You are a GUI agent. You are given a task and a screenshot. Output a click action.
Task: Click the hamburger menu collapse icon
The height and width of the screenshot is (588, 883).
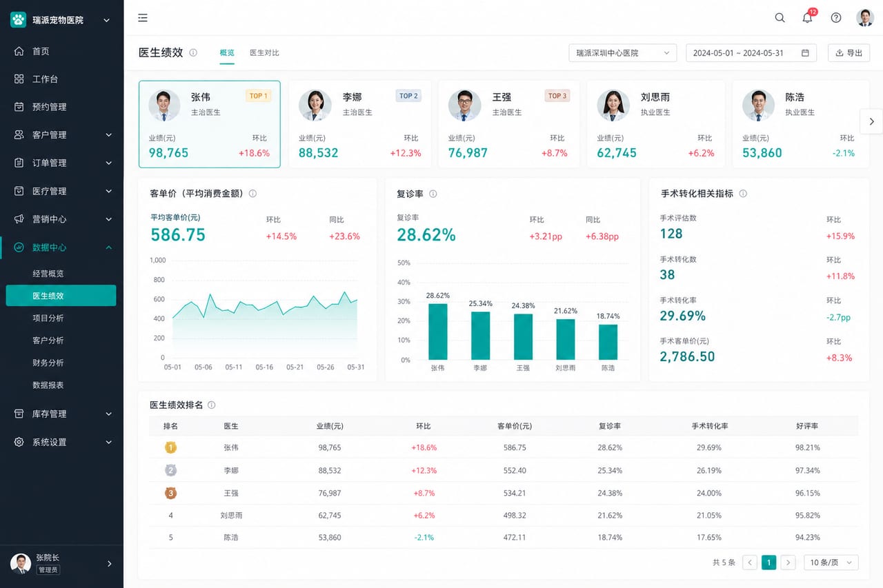tap(143, 18)
